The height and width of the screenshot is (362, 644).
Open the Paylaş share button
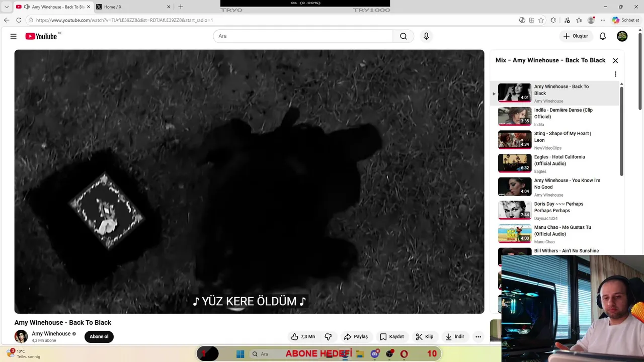tap(356, 336)
